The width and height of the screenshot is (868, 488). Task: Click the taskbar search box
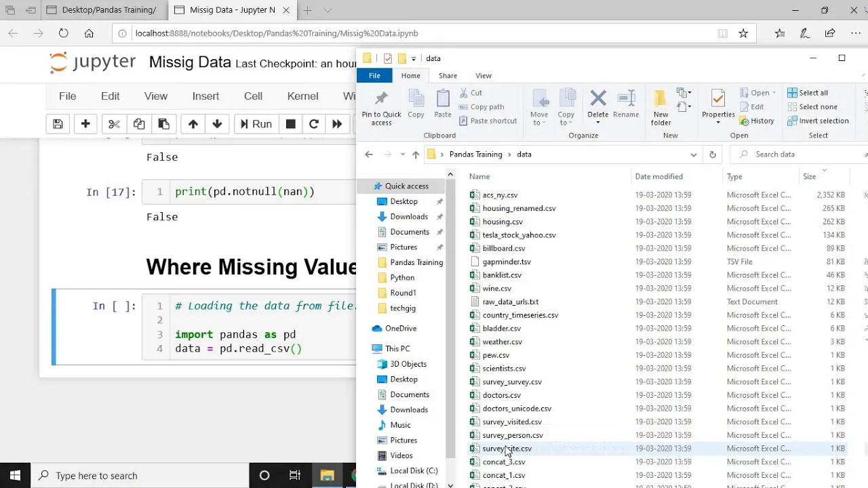click(x=140, y=476)
